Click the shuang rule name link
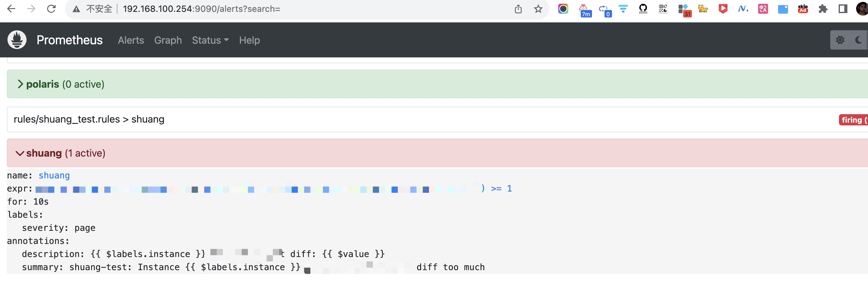Screen dimensions: 868x282 54,175
